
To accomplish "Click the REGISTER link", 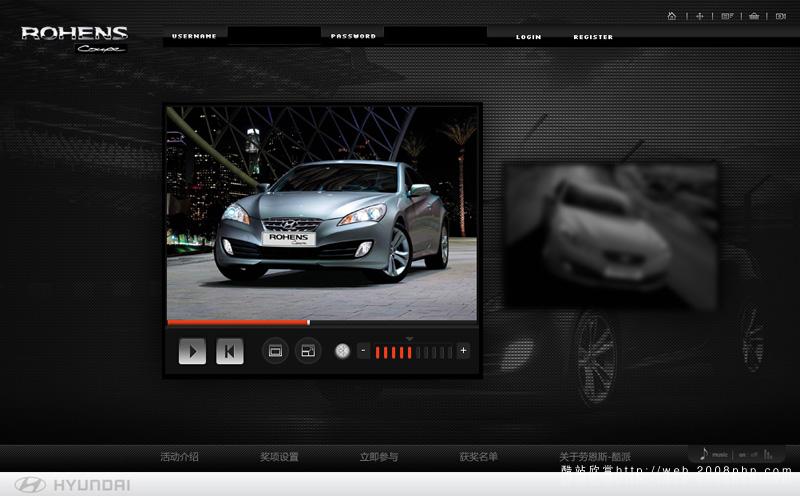I will 593,37.
